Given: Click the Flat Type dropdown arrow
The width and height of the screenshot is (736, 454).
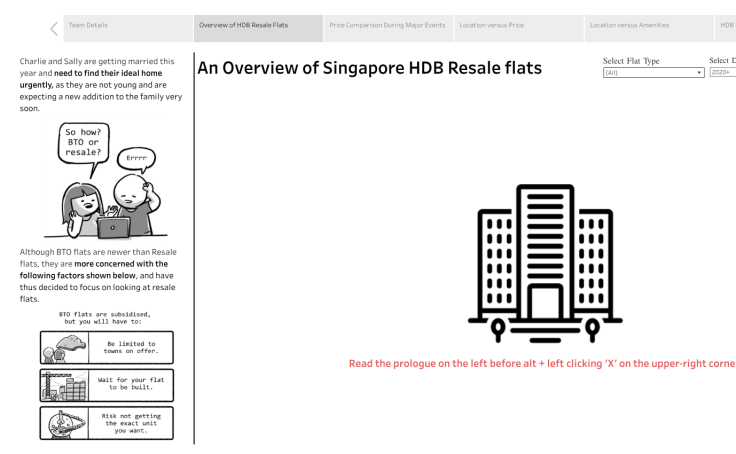Looking at the screenshot, I should [x=698, y=73].
